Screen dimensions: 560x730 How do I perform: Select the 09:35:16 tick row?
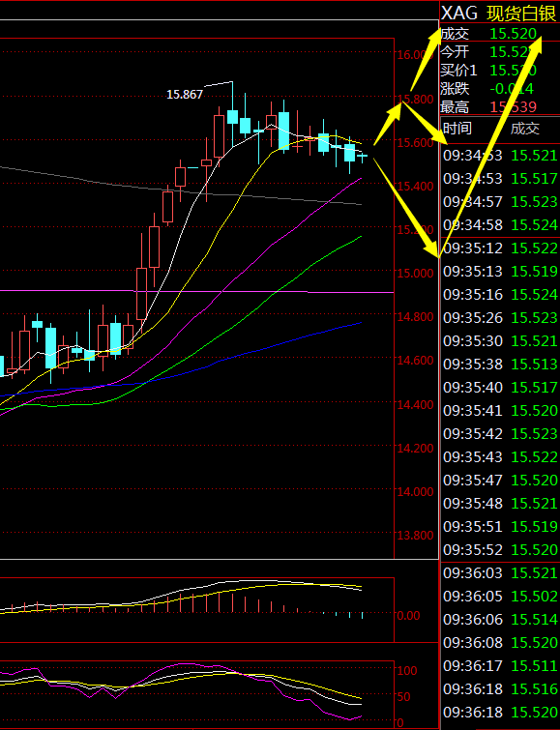point(500,295)
